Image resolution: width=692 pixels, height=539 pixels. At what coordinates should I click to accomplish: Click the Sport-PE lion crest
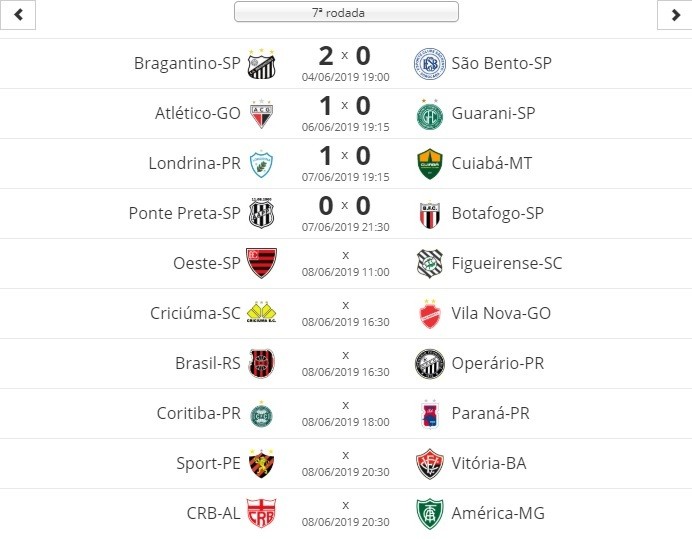coord(261,464)
